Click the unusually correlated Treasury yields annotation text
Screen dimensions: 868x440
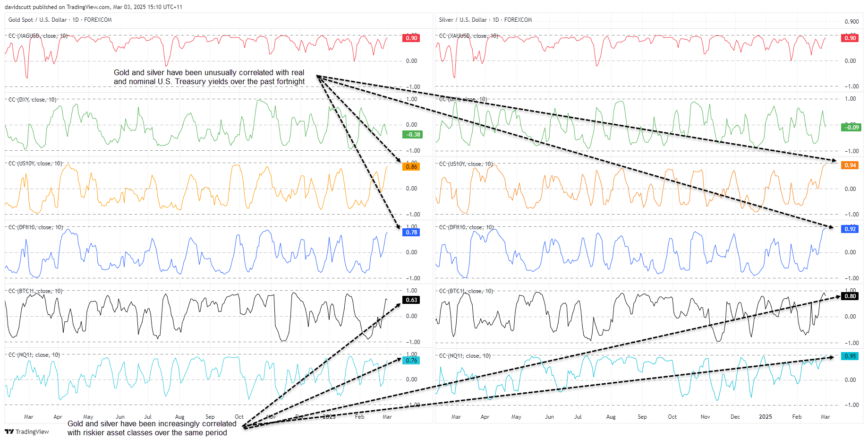[209, 77]
